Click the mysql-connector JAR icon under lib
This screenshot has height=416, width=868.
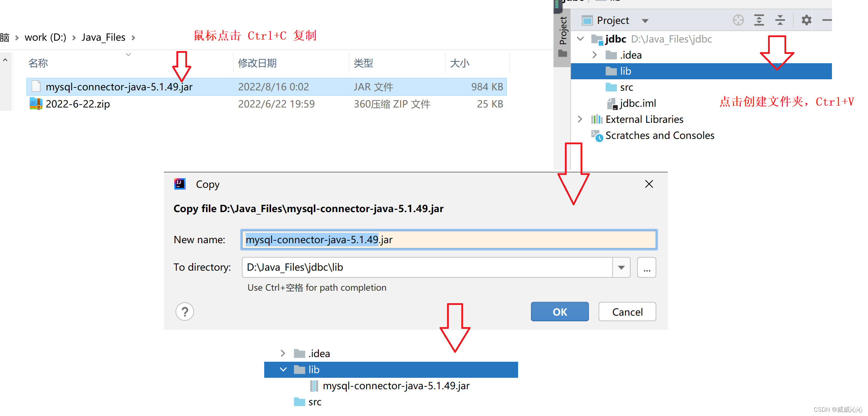click(x=314, y=386)
